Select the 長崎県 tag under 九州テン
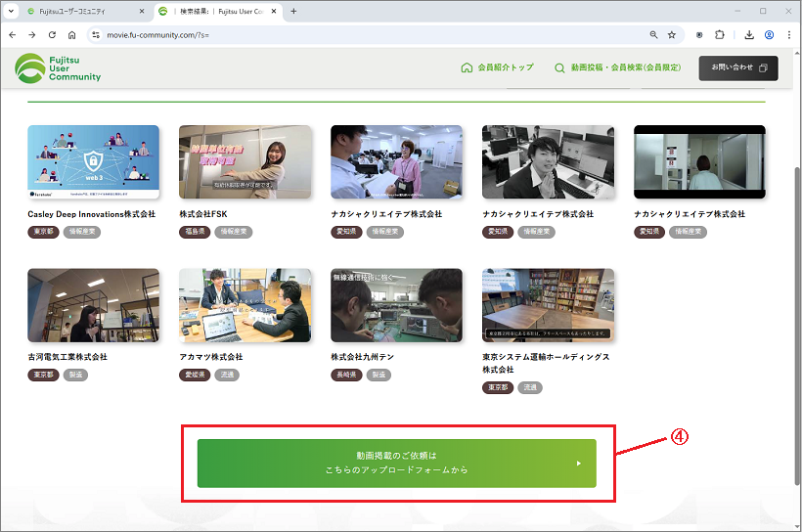This screenshot has width=802, height=532. pos(346,375)
